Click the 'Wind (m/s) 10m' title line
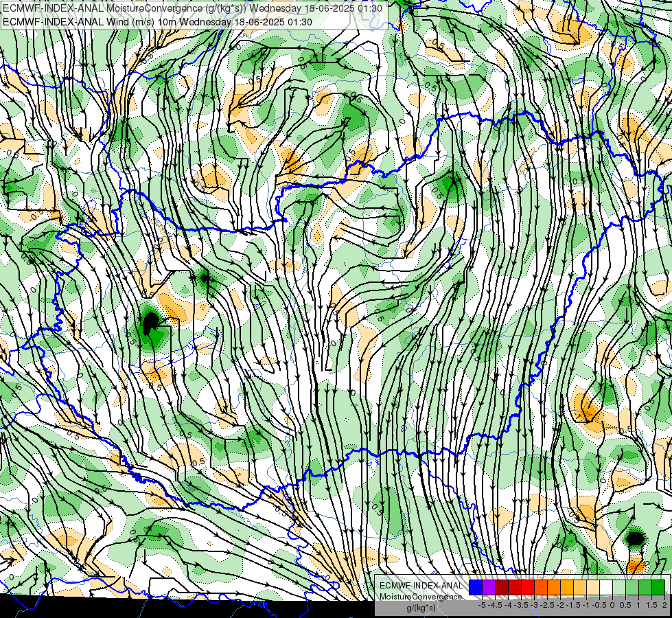The width and height of the screenshot is (672, 618). tap(157, 22)
